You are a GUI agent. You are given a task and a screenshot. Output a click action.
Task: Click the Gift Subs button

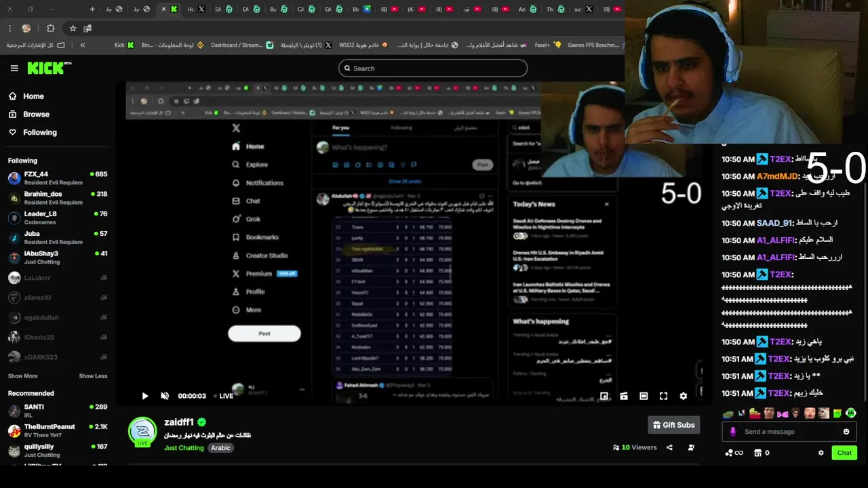point(673,425)
